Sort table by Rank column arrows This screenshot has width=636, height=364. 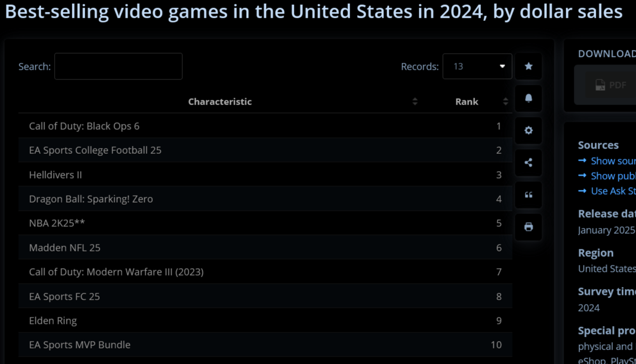(x=505, y=101)
